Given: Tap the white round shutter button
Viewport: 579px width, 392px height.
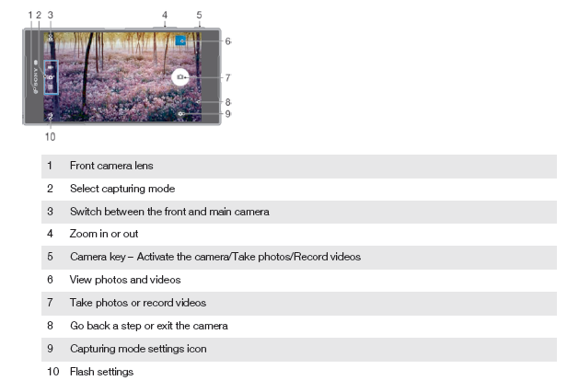Looking at the screenshot, I should (180, 77).
